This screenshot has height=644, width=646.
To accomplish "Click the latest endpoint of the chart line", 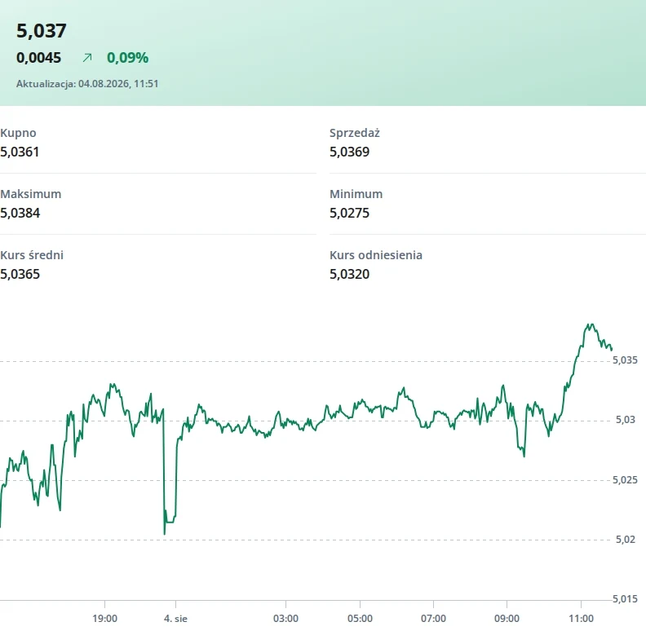I will (612, 349).
